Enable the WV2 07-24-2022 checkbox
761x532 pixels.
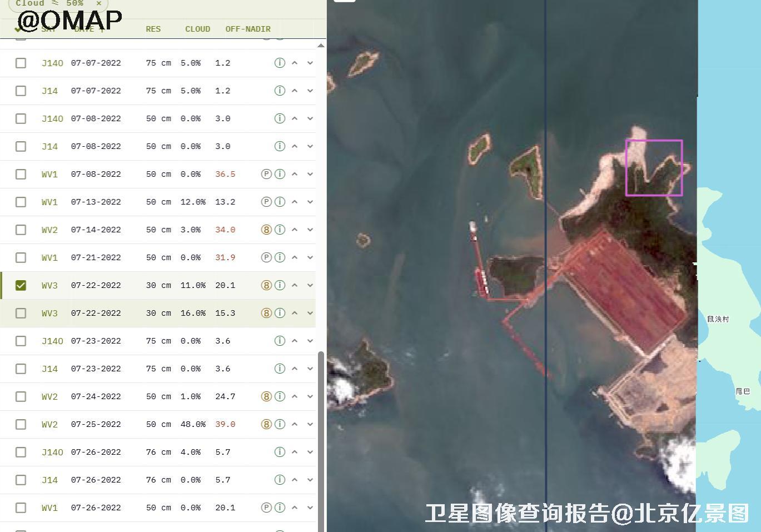[21, 396]
